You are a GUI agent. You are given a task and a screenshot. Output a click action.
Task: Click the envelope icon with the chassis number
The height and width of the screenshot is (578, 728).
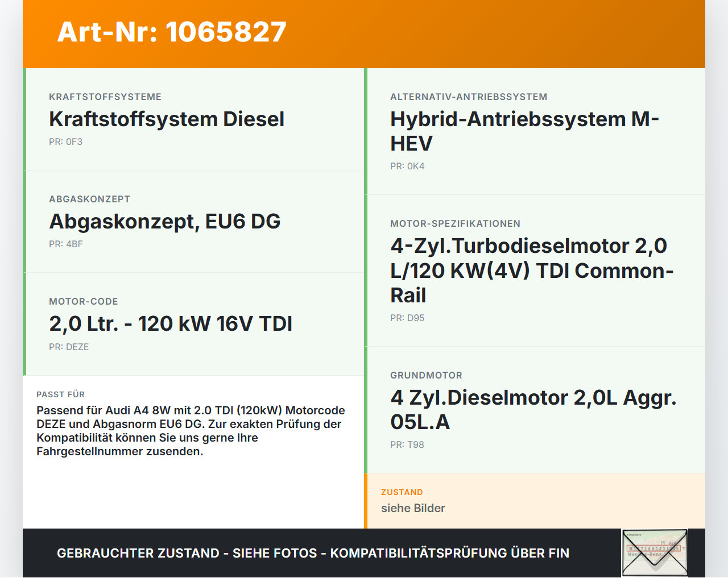(x=655, y=553)
